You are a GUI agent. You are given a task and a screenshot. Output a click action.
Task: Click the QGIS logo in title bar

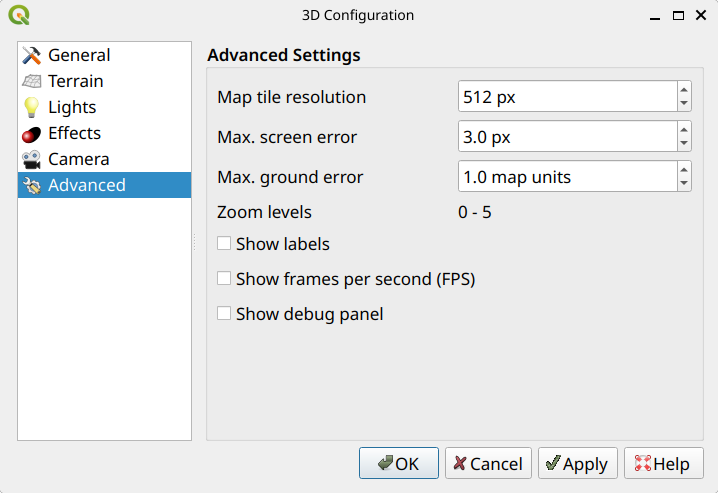[19, 15]
